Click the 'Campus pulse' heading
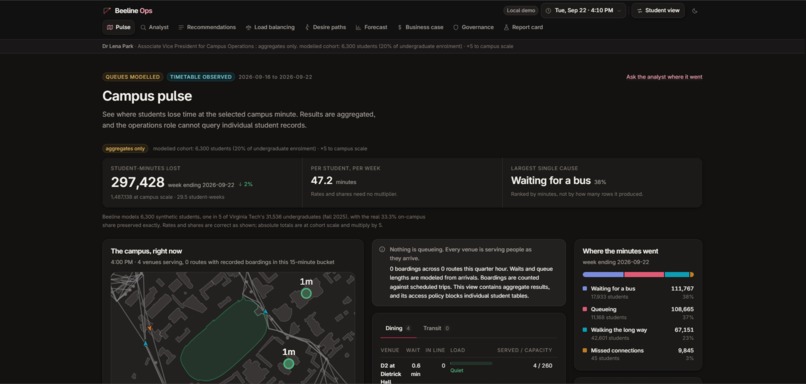This screenshot has height=384, width=806. pyautogui.click(x=147, y=96)
